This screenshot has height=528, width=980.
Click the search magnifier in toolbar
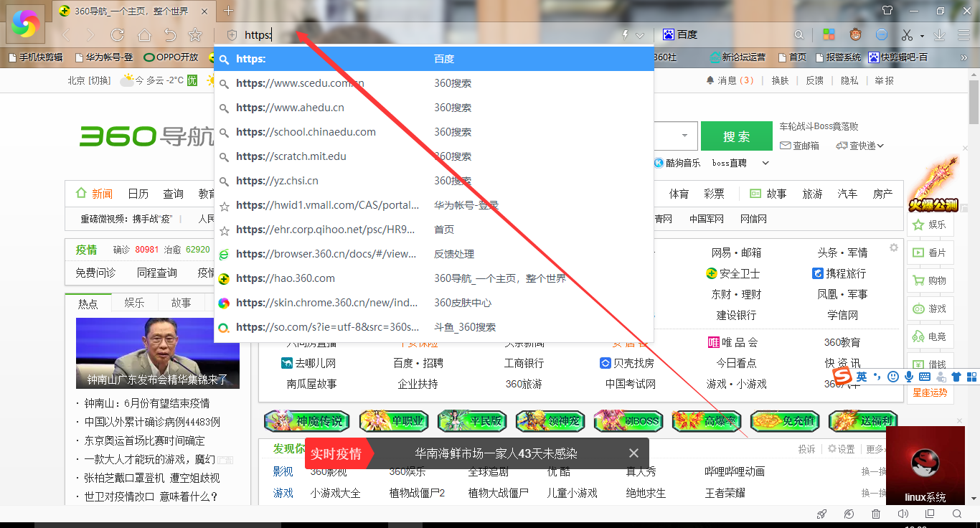pyautogui.click(x=799, y=34)
